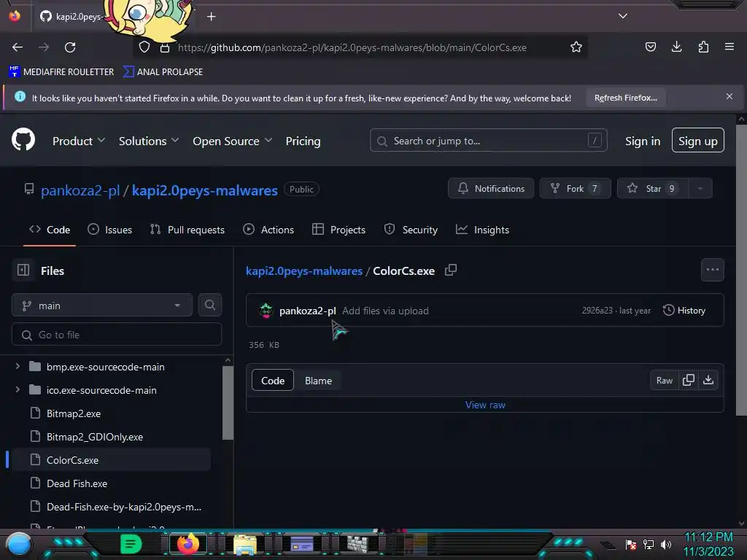Screen dimensions: 747x560
Task: Collapse the file tree panel icon
Action: pyautogui.click(x=23, y=270)
